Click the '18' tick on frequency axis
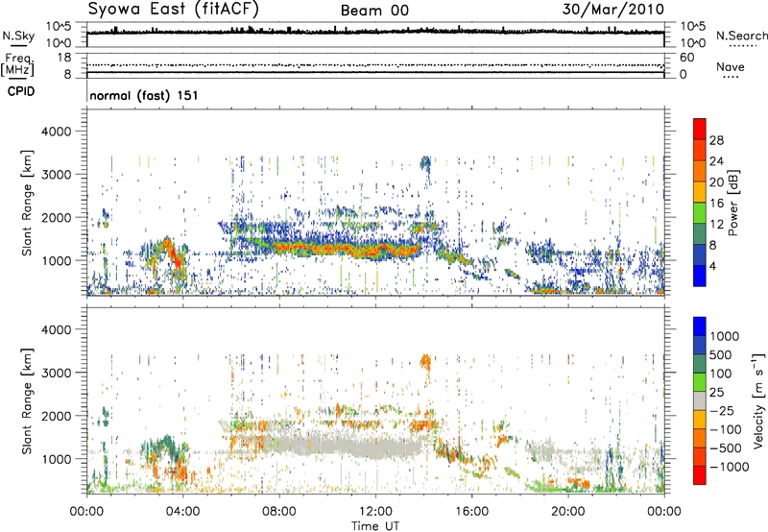The width and height of the screenshot is (768, 532). (x=64, y=58)
